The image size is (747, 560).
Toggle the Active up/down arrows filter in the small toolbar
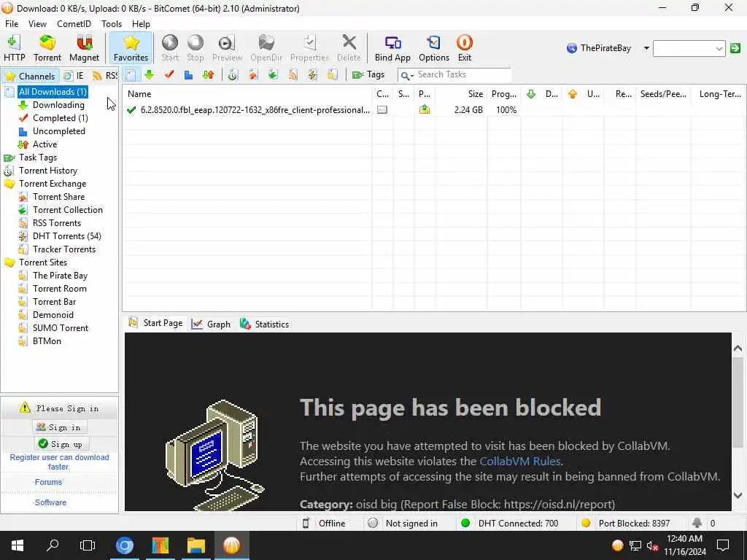coord(208,75)
